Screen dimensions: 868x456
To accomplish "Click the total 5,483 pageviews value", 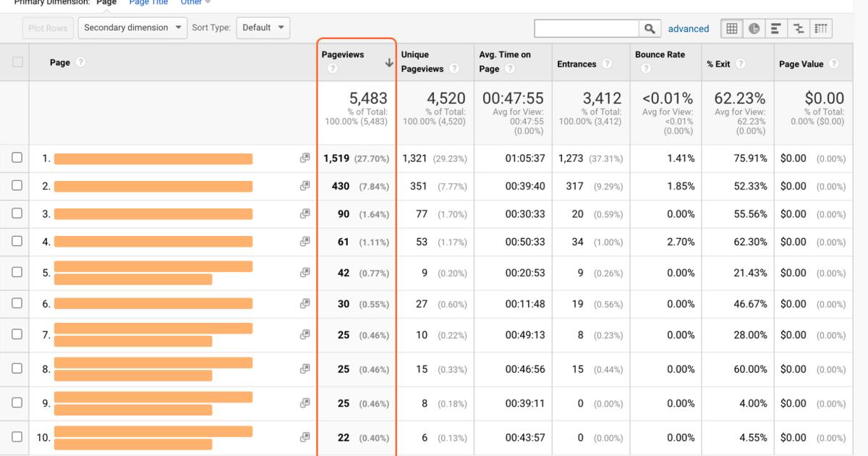I will pyautogui.click(x=368, y=98).
